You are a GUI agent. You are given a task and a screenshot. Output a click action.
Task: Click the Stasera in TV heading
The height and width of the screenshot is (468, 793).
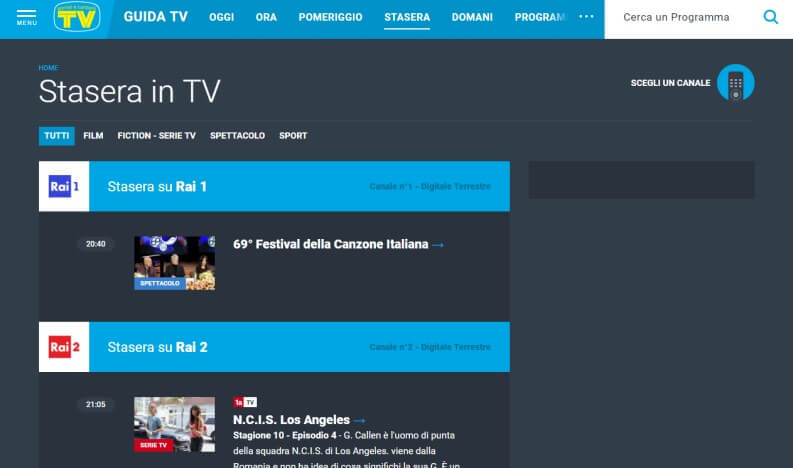pos(129,92)
